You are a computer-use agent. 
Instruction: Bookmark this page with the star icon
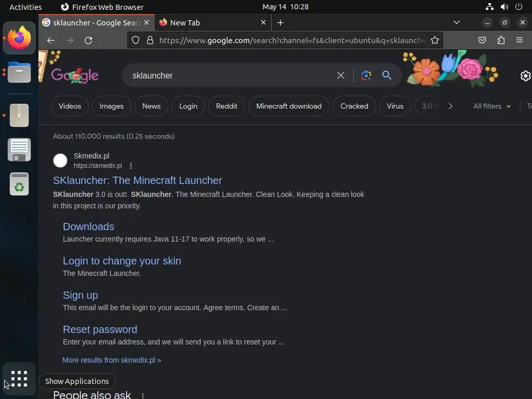coord(435,41)
